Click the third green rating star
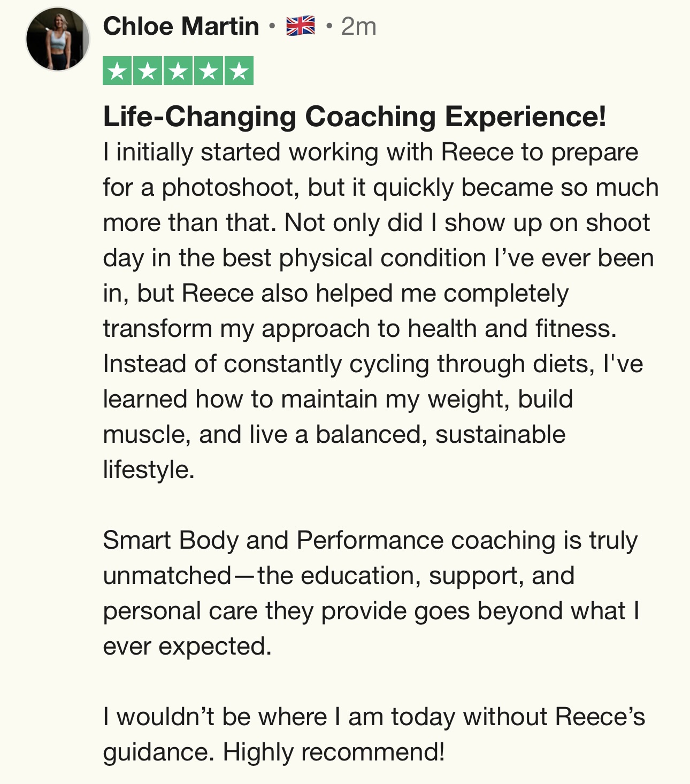The width and height of the screenshot is (690, 784). 178,71
